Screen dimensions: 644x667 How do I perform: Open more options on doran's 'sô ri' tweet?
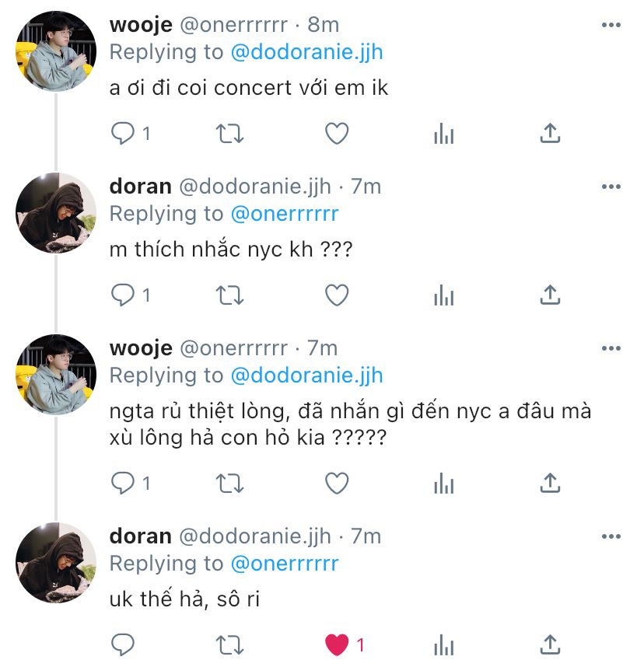(x=611, y=536)
